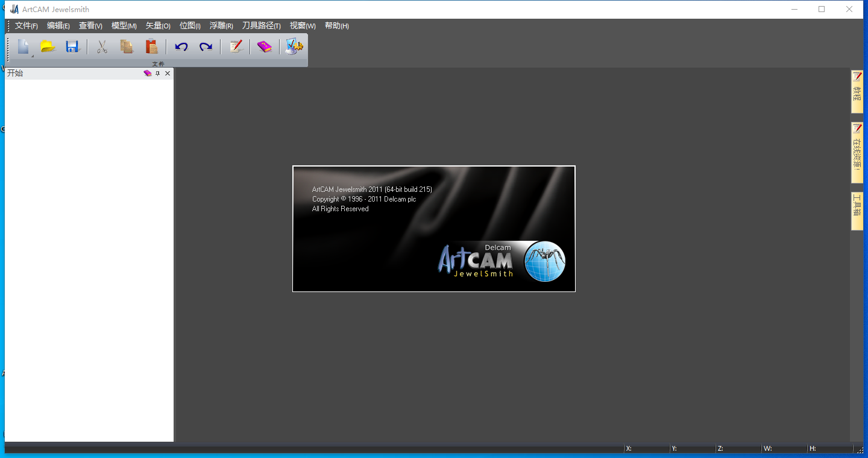The image size is (868, 458).
Task: Click the H: height status field
Action: (830, 448)
